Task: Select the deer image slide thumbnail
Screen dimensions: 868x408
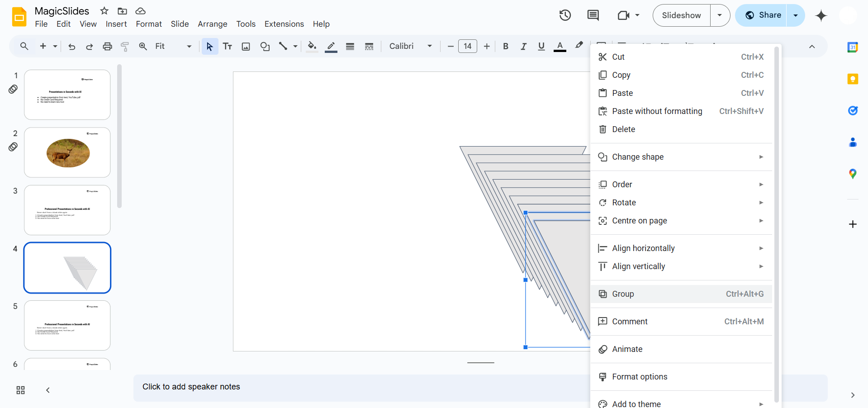Action: [x=67, y=152]
